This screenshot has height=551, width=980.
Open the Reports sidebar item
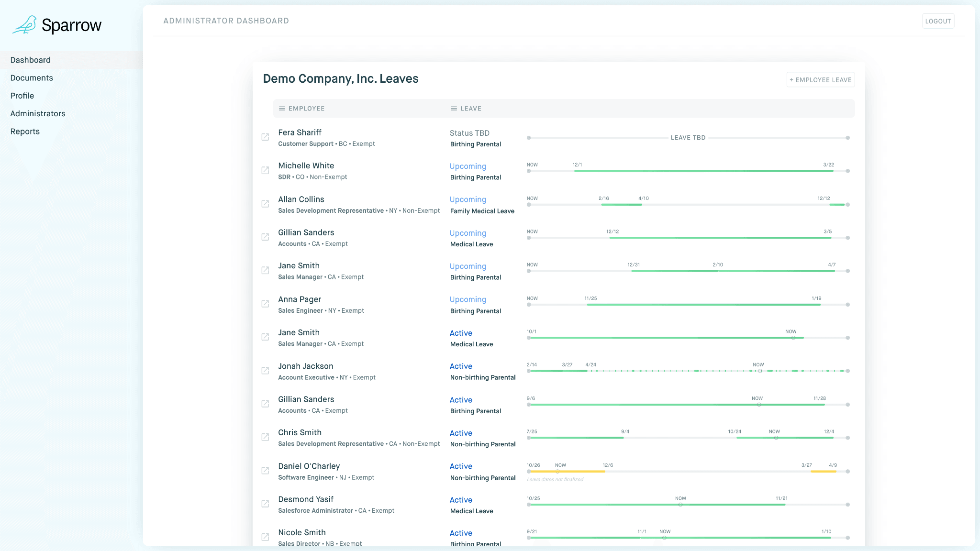[x=25, y=132]
